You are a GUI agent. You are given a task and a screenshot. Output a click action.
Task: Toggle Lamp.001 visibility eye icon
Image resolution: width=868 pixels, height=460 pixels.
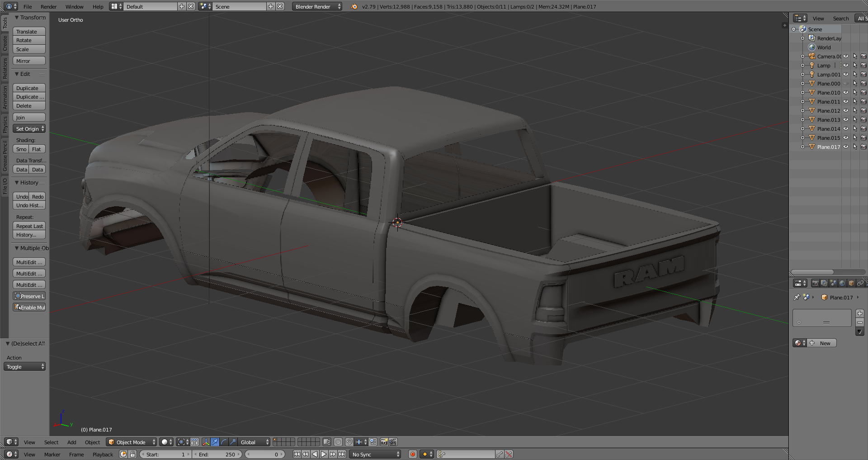pos(846,74)
